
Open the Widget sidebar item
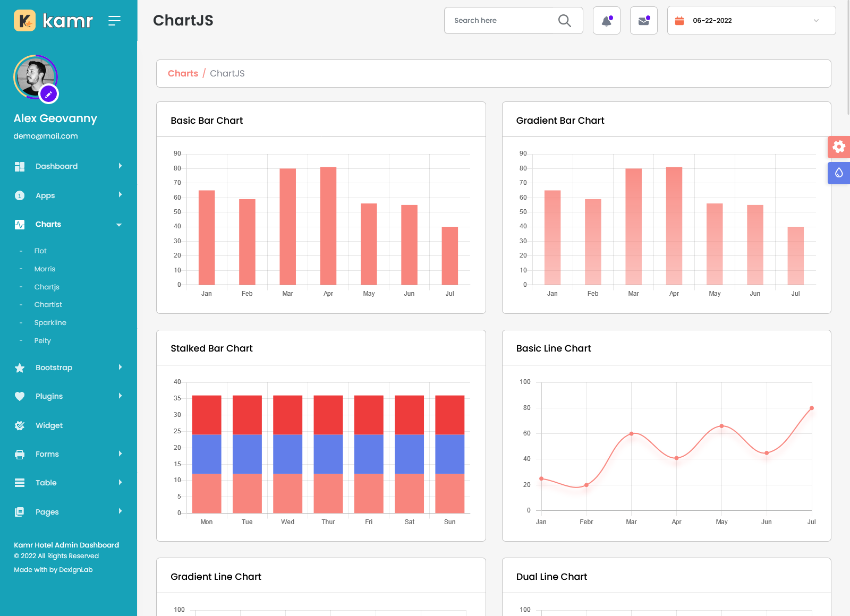tap(49, 425)
